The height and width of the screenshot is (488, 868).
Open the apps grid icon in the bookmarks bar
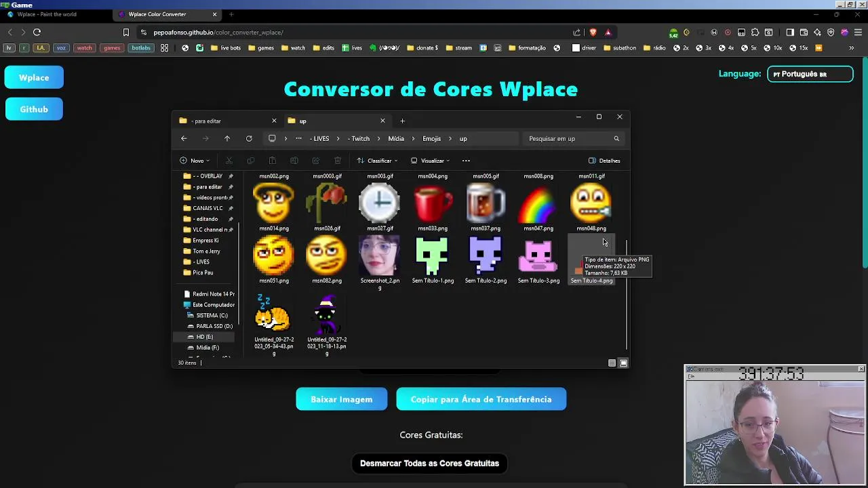click(x=164, y=48)
